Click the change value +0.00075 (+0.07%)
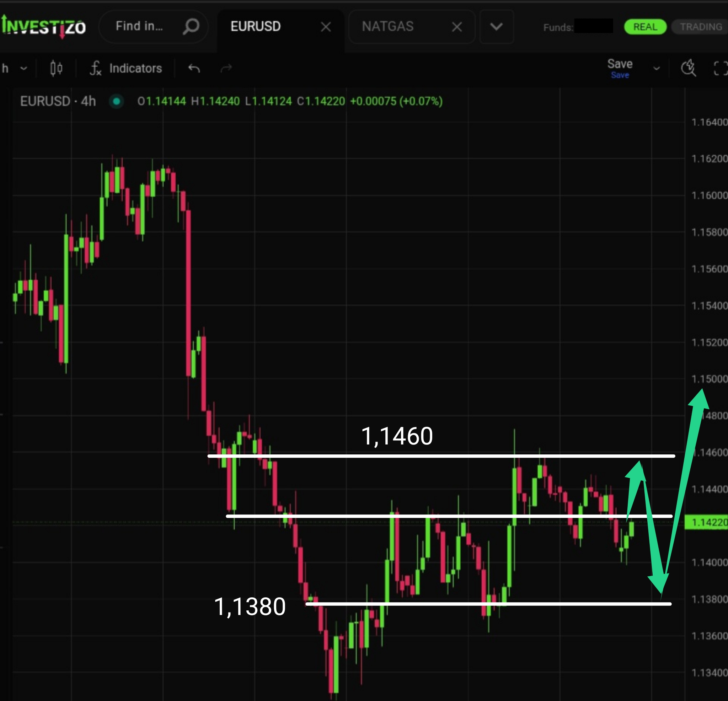The height and width of the screenshot is (701, 728). [x=396, y=101]
